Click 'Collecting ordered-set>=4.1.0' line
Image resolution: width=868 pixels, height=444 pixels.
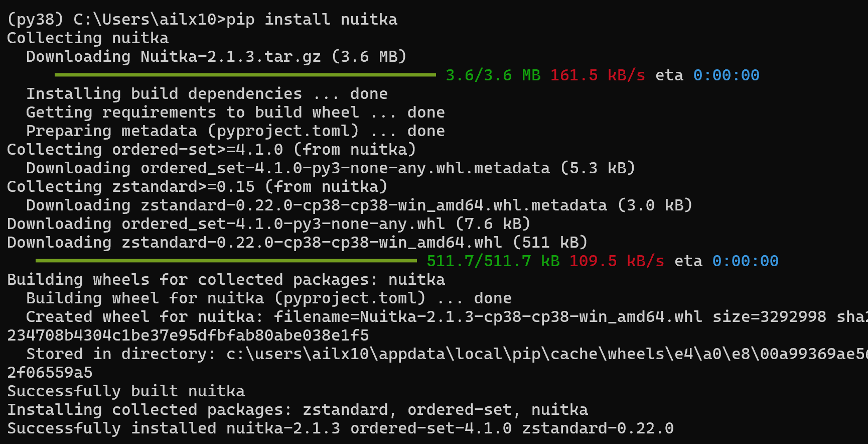point(211,150)
